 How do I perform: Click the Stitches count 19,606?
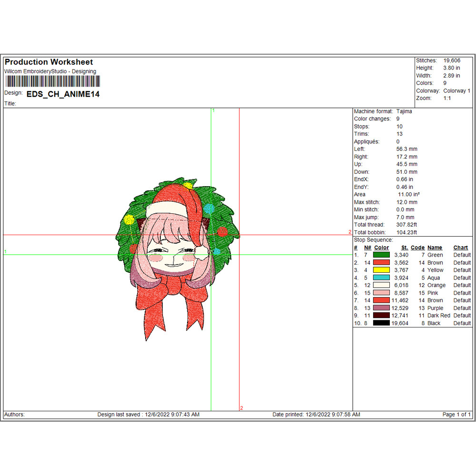(x=452, y=60)
